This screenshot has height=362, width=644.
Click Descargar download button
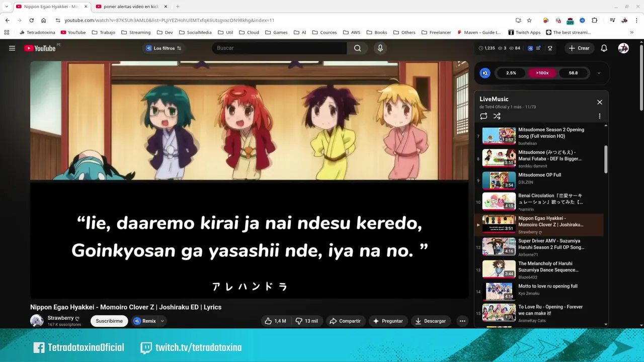coord(430,321)
